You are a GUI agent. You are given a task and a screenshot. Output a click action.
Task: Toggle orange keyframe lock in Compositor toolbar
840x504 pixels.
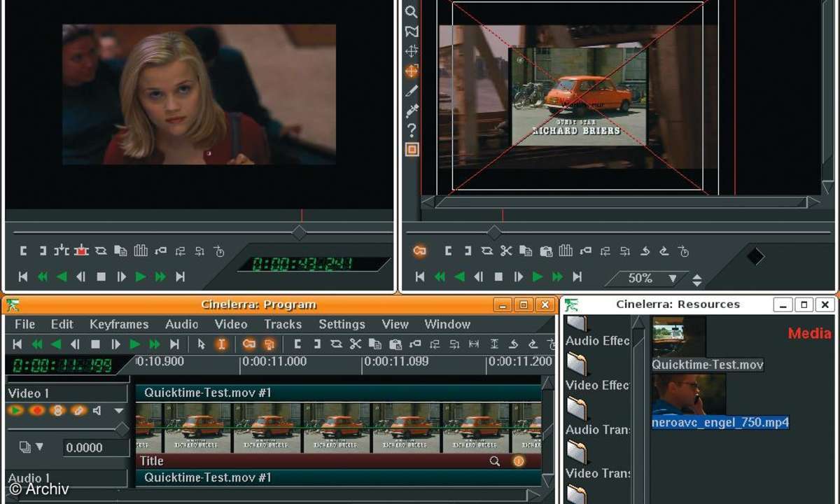click(x=419, y=251)
